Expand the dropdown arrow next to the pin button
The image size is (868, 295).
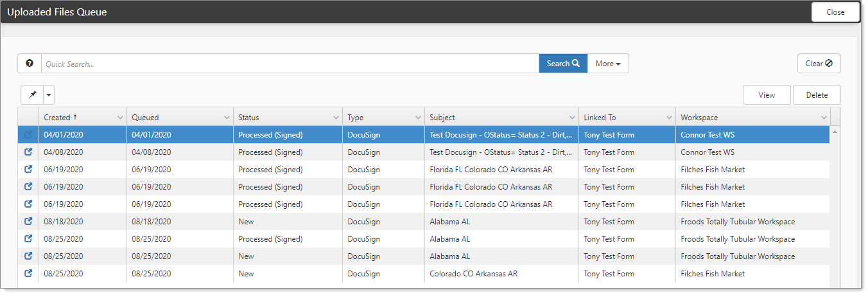[49, 95]
